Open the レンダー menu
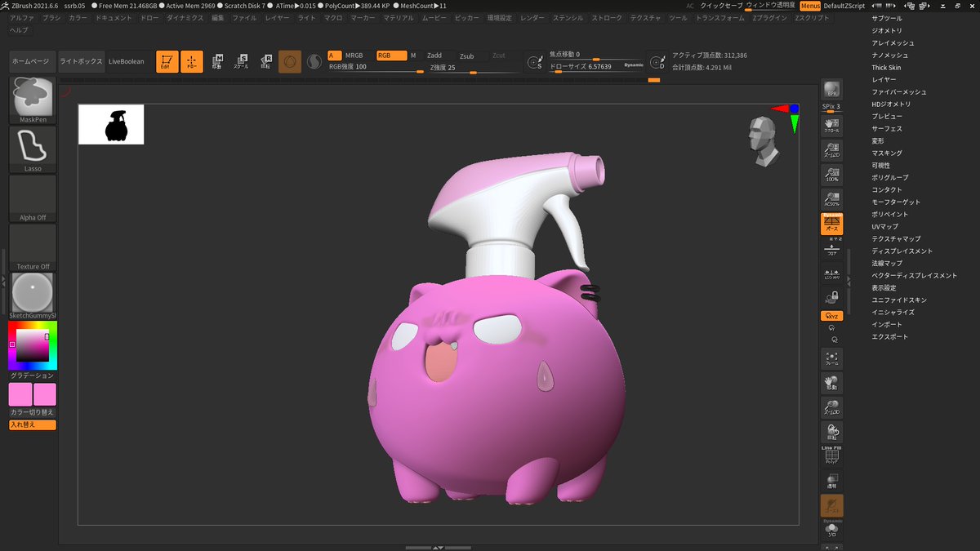Image resolution: width=980 pixels, height=551 pixels. click(532, 17)
